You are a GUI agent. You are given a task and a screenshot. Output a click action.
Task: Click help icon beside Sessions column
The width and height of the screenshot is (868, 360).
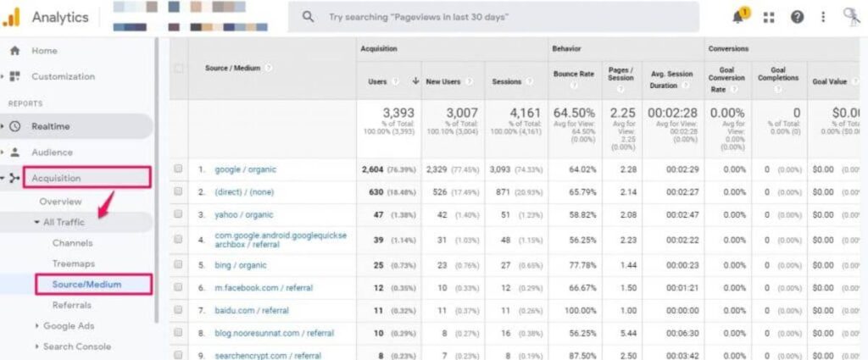tap(530, 82)
